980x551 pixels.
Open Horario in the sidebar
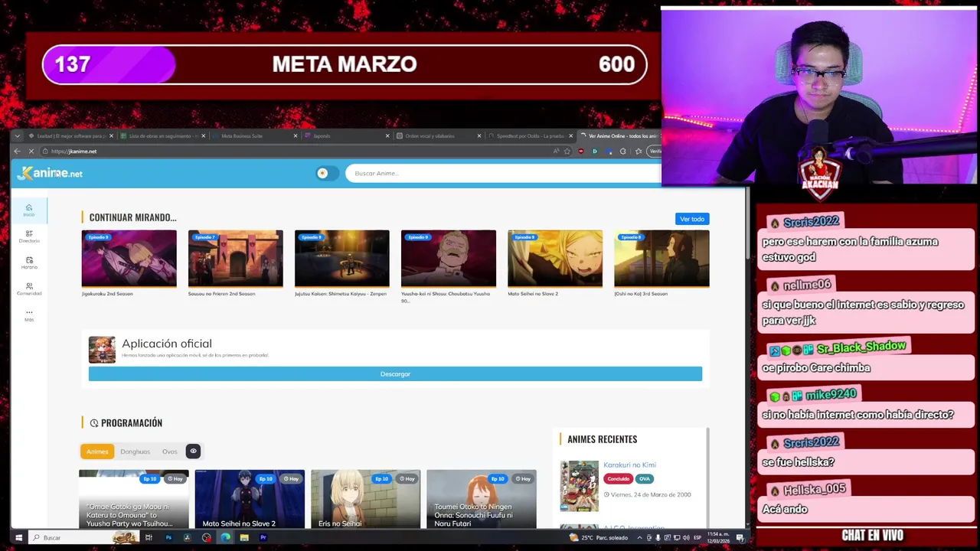(29, 263)
